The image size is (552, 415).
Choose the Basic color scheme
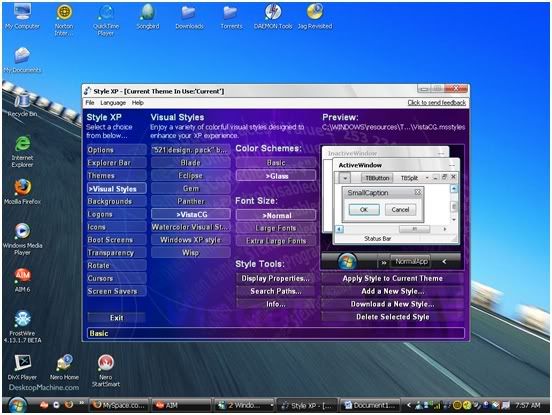(x=276, y=163)
